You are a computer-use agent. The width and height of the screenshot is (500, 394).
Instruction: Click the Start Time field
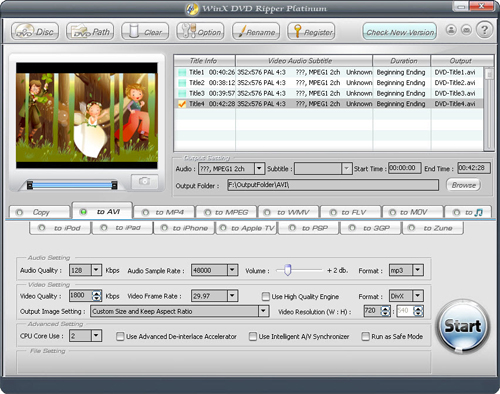coord(405,168)
